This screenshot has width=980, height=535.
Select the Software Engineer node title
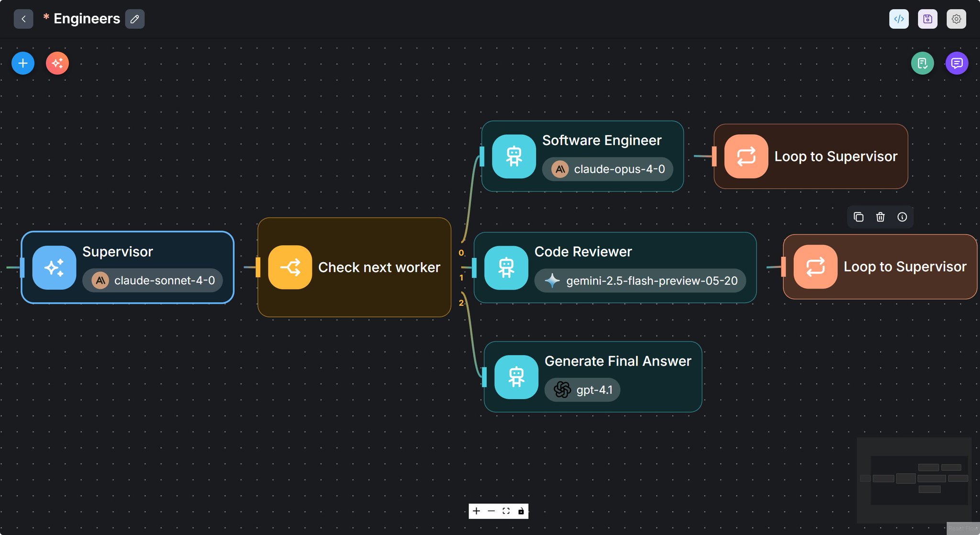[x=601, y=140]
